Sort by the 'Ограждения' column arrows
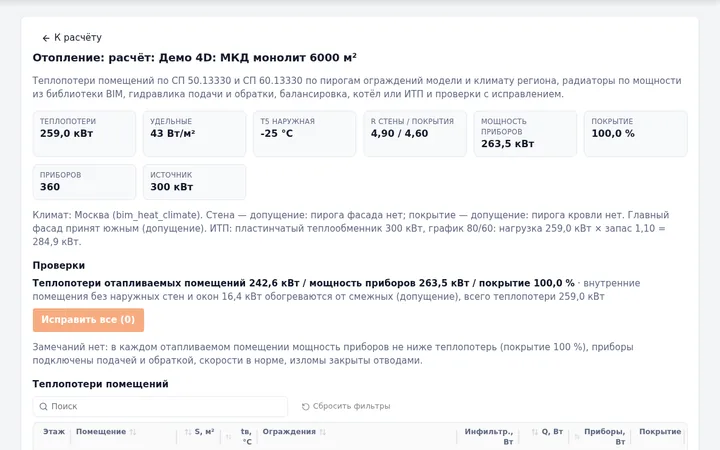The image size is (720, 450). pyautogui.click(x=322, y=432)
